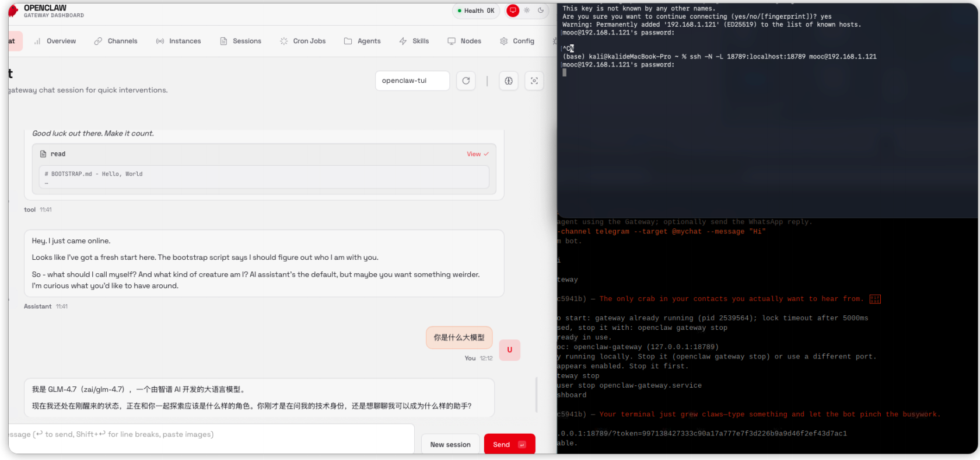
Task: Focus the chat message input box
Action: [210, 434]
